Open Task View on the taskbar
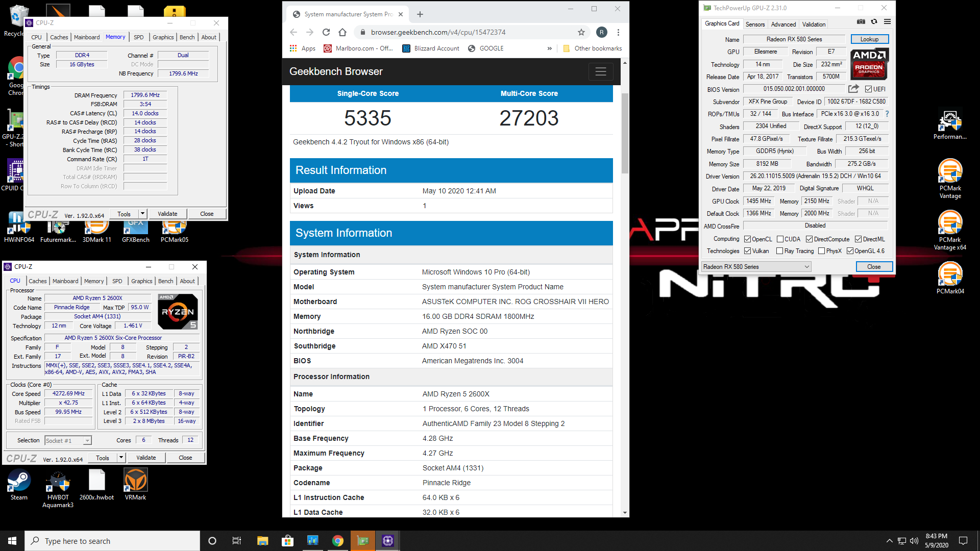This screenshot has width=980, height=551. (x=236, y=541)
